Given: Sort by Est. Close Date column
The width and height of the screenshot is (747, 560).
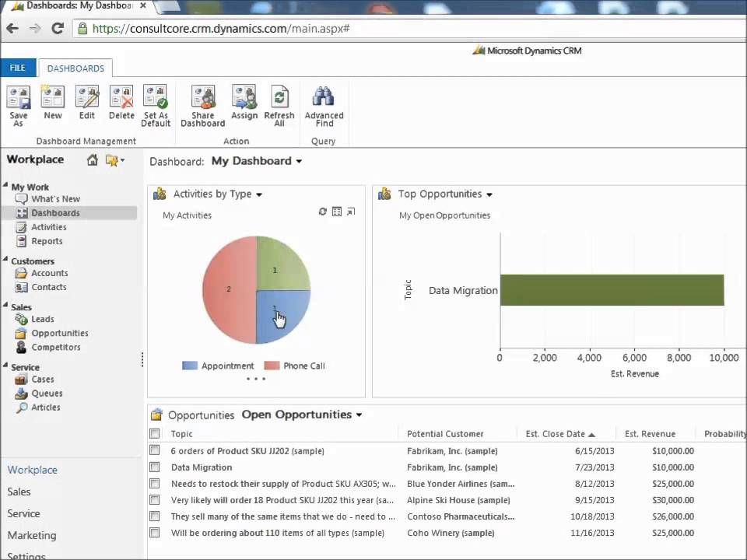Looking at the screenshot, I should coord(560,434).
